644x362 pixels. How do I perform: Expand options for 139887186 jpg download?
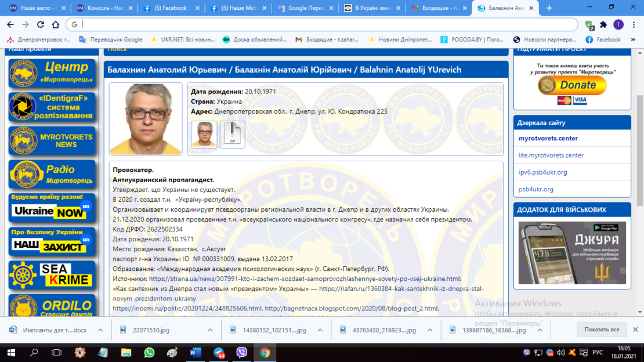click(x=540, y=330)
